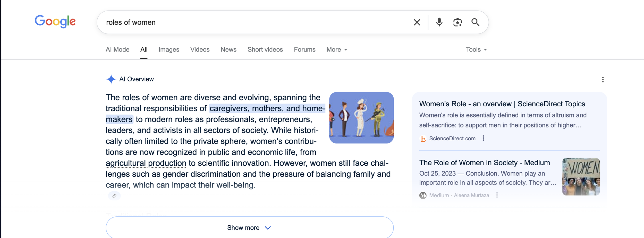Open ScienceDirect.com source three-dot menu
644x238 pixels.
coord(483,138)
